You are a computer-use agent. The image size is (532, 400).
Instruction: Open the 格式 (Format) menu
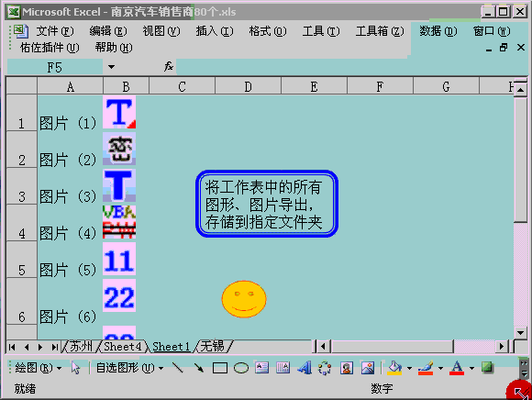click(x=268, y=31)
